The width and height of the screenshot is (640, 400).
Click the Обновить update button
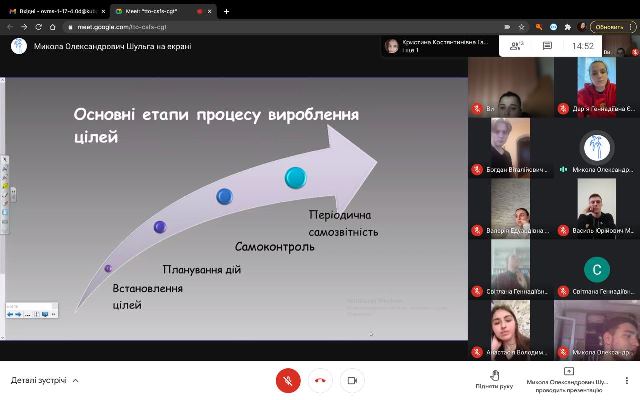coord(609,27)
